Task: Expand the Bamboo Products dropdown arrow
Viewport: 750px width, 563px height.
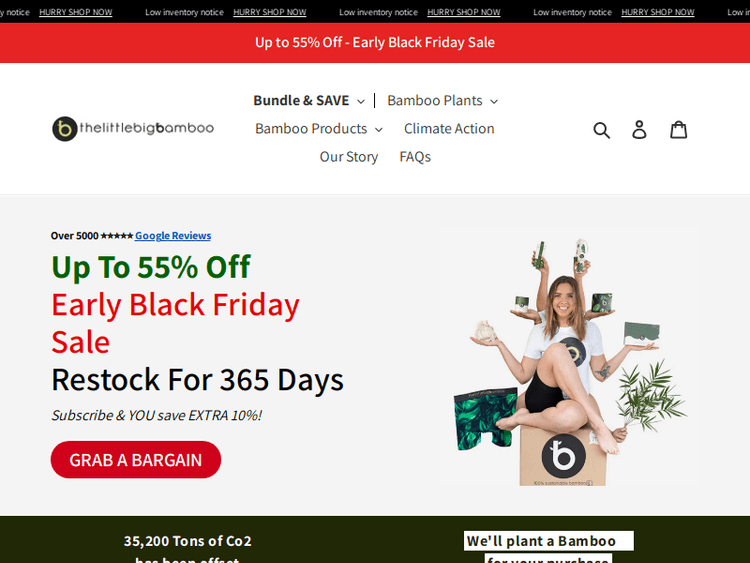Action: [379, 130]
